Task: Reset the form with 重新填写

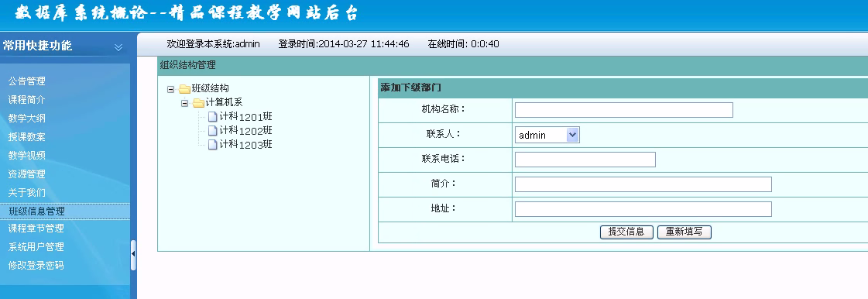Action: 684,232
